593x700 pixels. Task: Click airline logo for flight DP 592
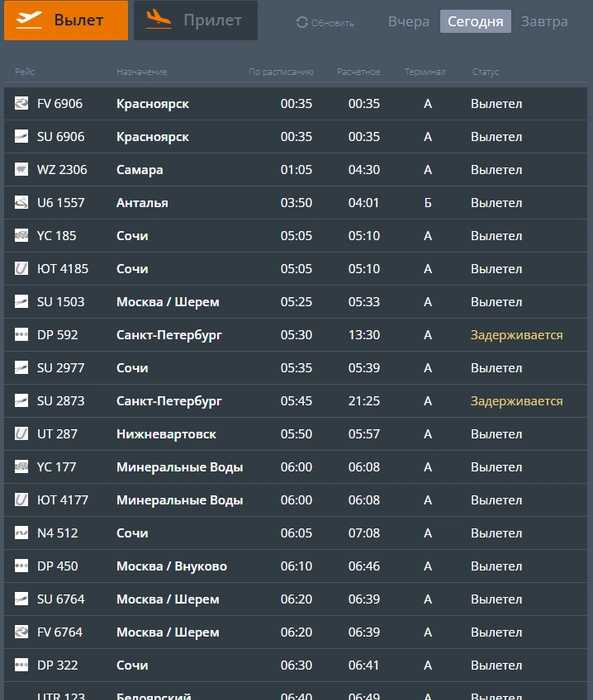coord(21,334)
